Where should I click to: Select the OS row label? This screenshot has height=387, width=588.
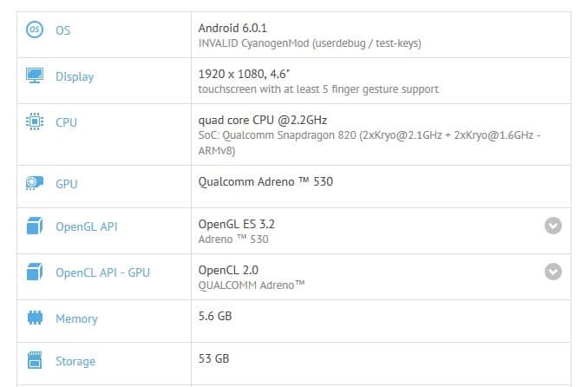coord(62,30)
